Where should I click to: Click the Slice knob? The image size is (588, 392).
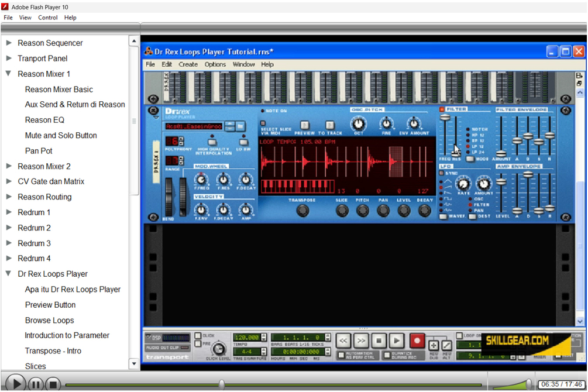pos(342,211)
